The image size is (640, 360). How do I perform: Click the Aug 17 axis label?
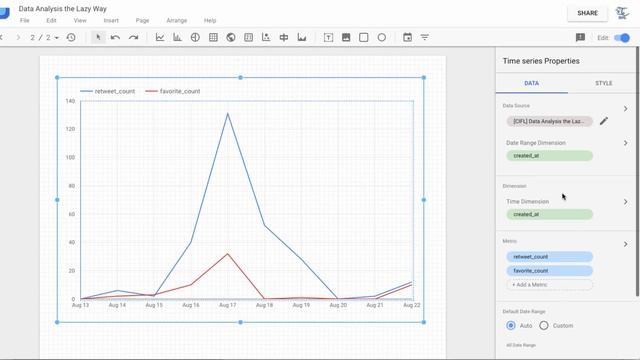point(227,305)
